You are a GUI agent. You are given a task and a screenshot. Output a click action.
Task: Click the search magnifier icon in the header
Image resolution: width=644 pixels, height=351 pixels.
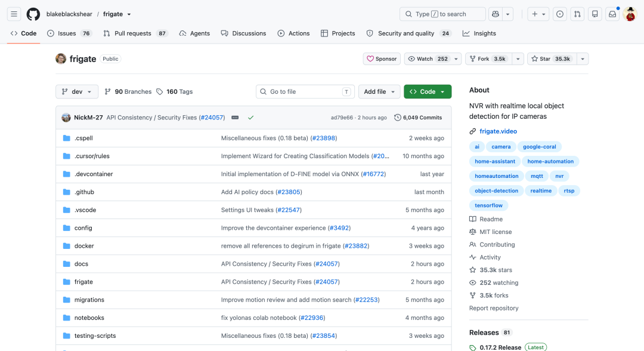tap(408, 14)
